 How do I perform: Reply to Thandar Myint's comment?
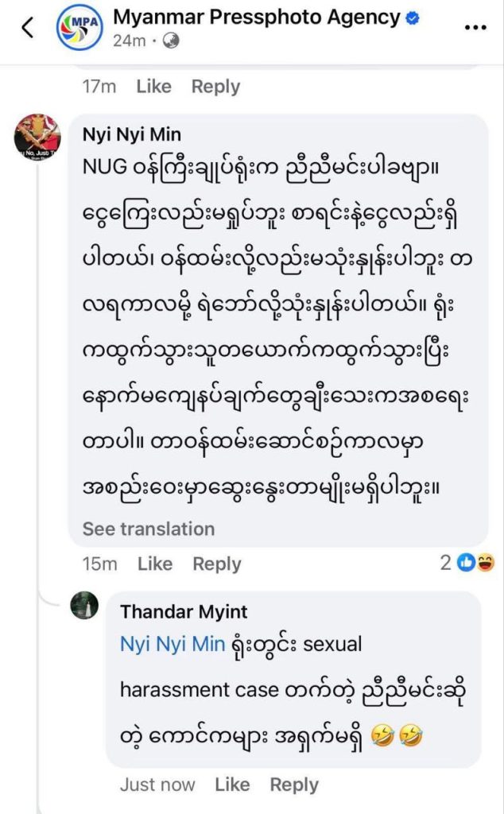click(294, 785)
